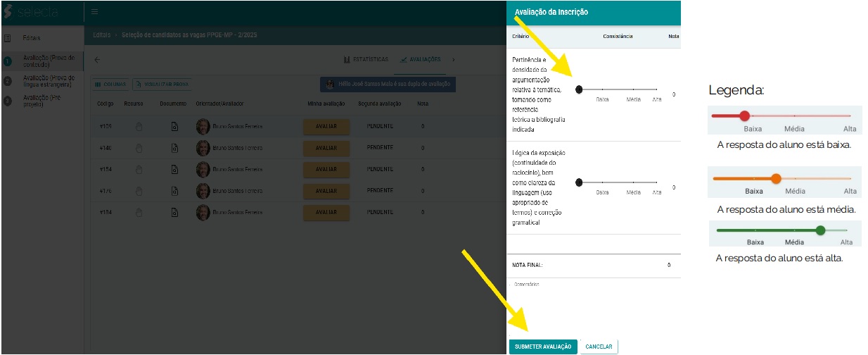Click Avaliar button for row #154

pyautogui.click(x=326, y=170)
